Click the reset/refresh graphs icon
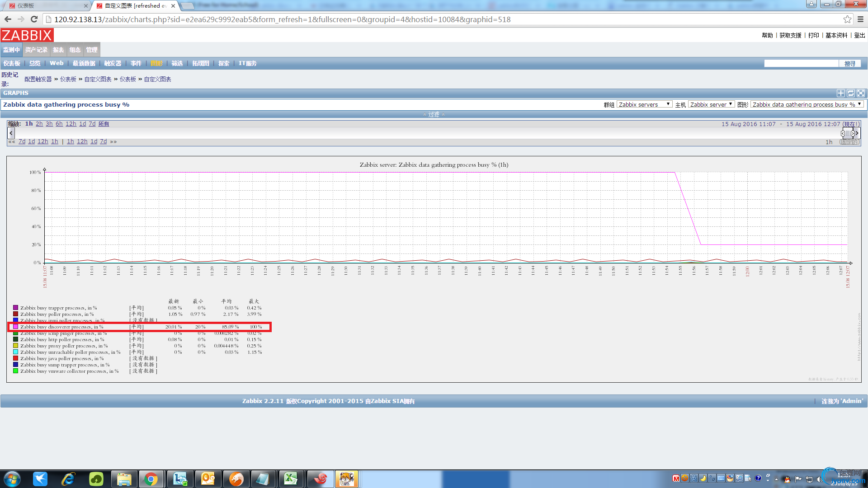The width and height of the screenshot is (868, 488). pyautogui.click(x=850, y=93)
